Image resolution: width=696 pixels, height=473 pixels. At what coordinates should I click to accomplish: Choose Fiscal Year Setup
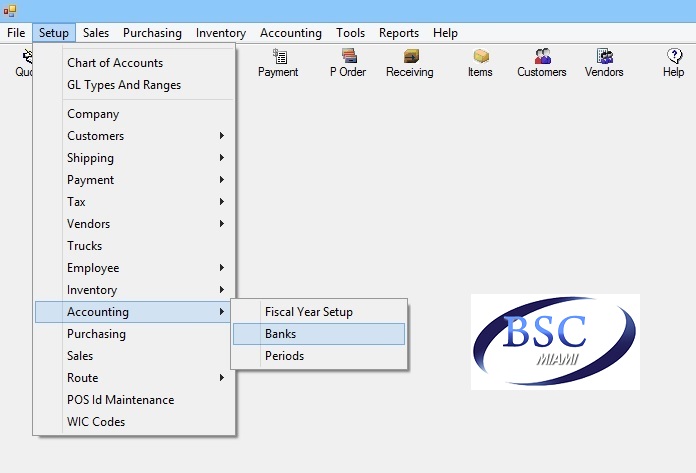tap(319, 312)
